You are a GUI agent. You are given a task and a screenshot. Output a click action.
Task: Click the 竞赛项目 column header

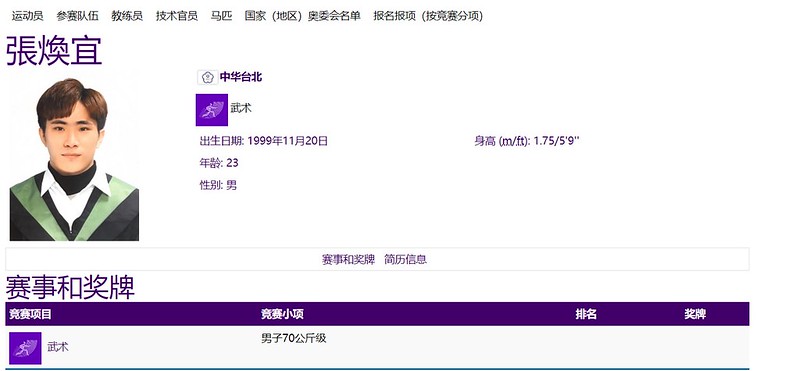(x=31, y=314)
